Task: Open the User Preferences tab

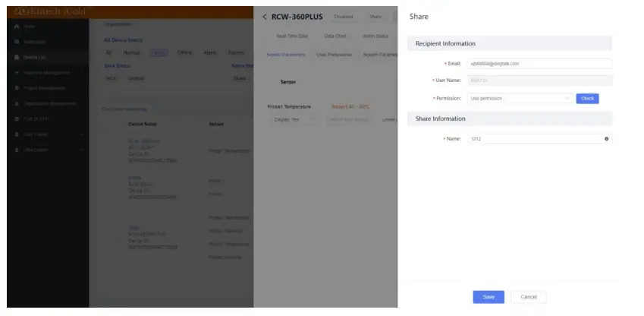Action: tap(334, 55)
